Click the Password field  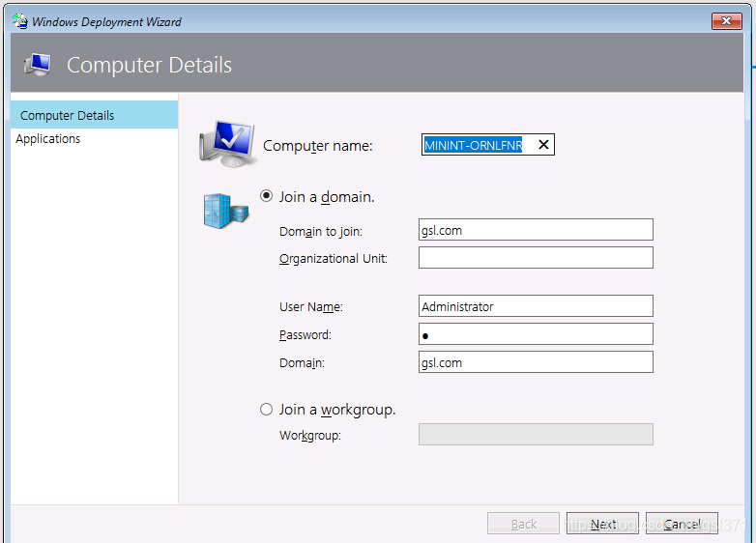(x=536, y=334)
